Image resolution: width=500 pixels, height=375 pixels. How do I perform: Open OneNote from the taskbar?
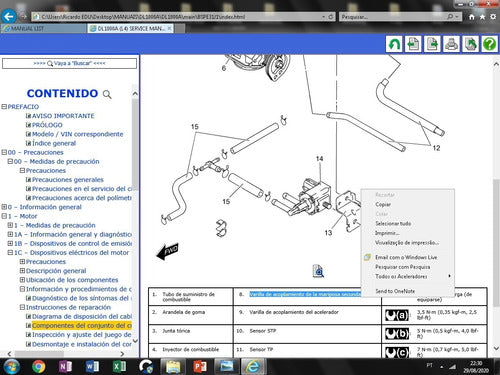tap(65, 366)
